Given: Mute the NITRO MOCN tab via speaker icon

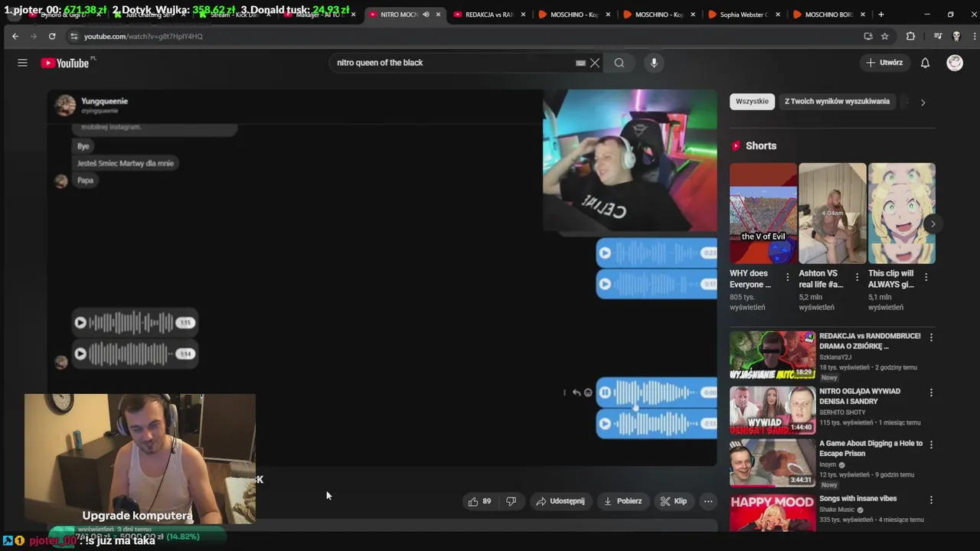Looking at the screenshot, I should [425, 15].
